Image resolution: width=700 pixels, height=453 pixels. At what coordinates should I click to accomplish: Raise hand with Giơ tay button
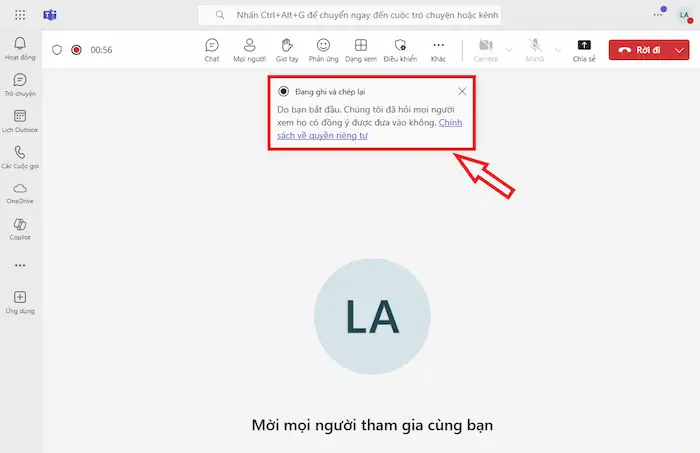[x=286, y=49]
